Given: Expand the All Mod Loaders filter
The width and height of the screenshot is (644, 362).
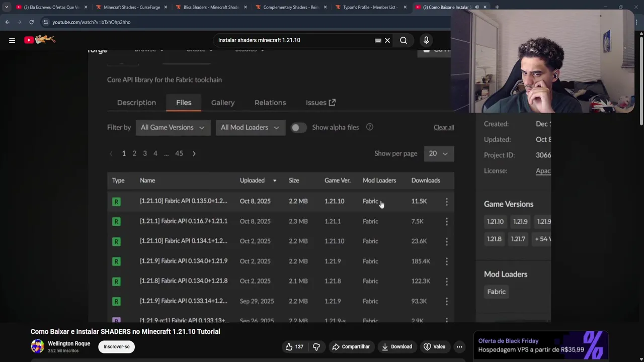Looking at the screenshot, I should point(250,127).
